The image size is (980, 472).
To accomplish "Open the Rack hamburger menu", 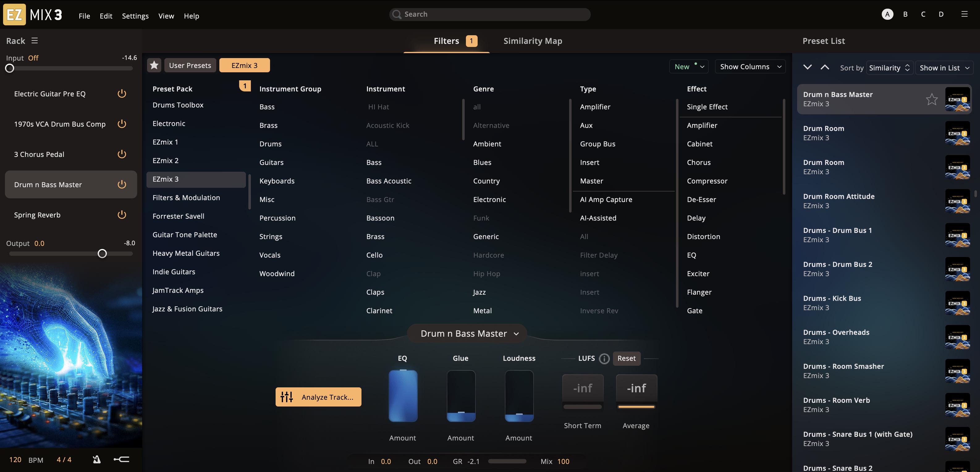I will click(35, 41).
